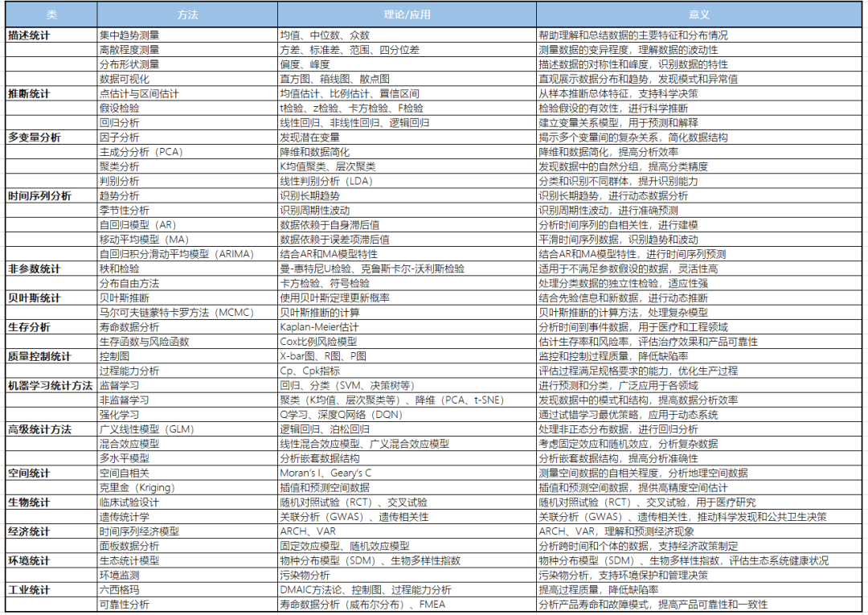The height and width of the screenshot is (615, 868).
Task: Select the 多变量分析 category cell
Action: point(51,137)
